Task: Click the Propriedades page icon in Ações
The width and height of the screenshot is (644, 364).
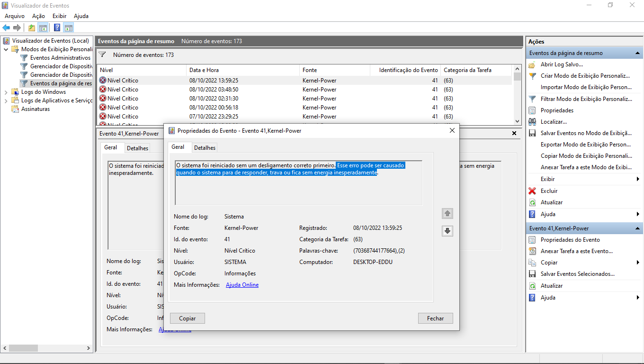Action: pos(532,110)
